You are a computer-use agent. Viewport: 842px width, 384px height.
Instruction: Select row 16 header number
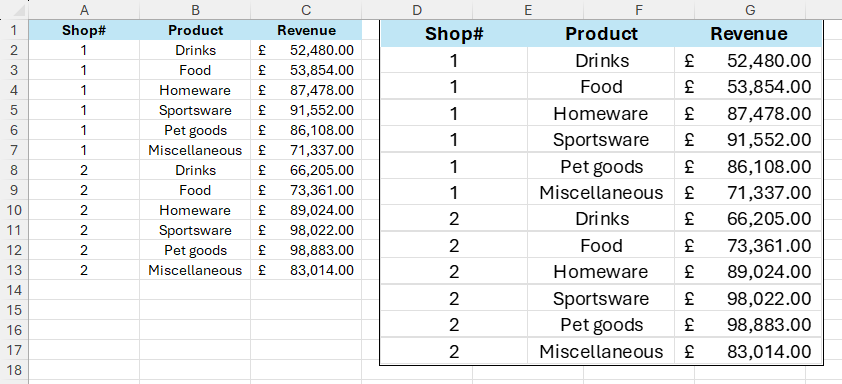[x=14, y=330]
